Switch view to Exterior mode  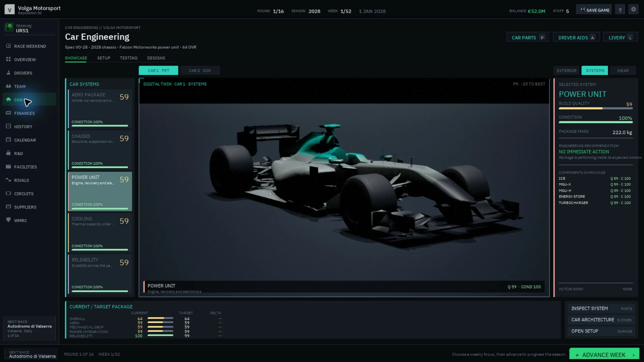pos(567,70)
